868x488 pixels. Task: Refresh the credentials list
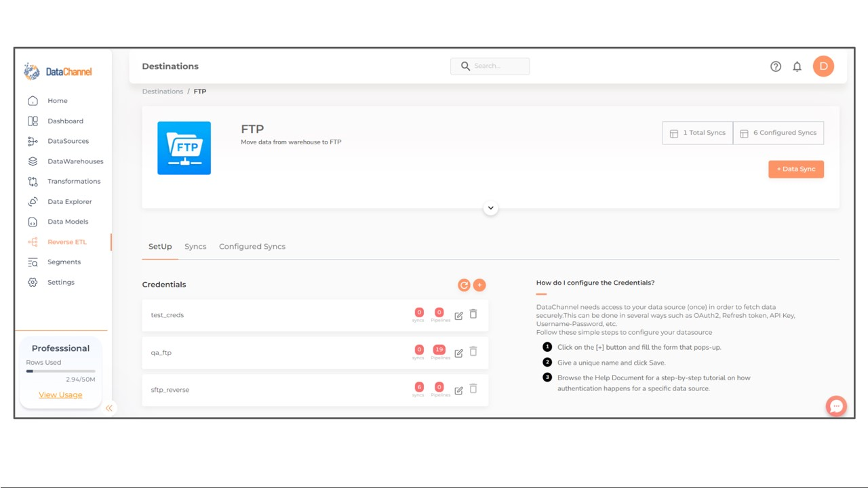464,285
